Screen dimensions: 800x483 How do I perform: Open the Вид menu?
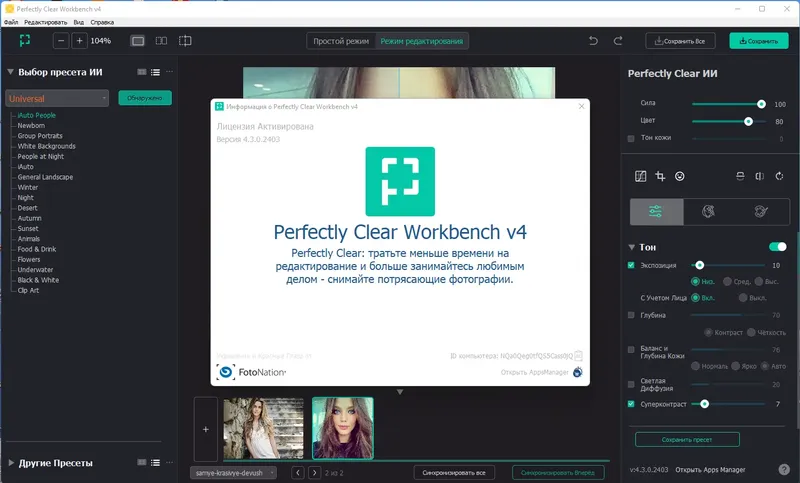click(x=79, y=22)
